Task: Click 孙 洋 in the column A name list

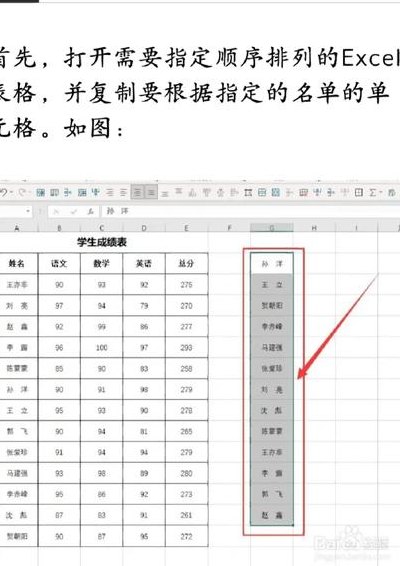Action: pyautogui.click(x=17, y=389)
